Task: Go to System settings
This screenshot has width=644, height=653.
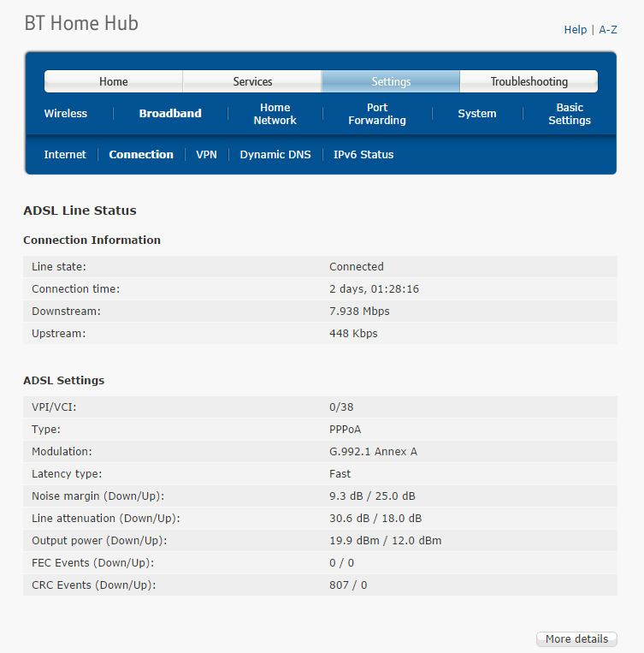Action: click(x=477, y=113)
